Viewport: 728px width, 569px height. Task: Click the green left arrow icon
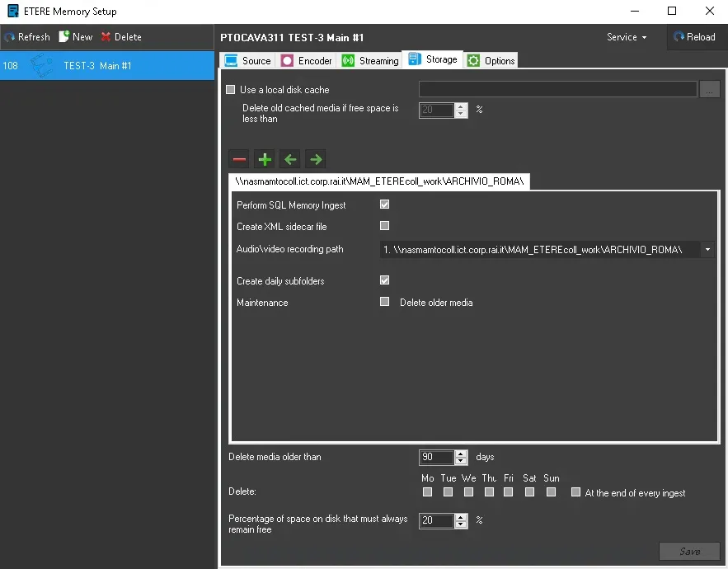[289, 159]
